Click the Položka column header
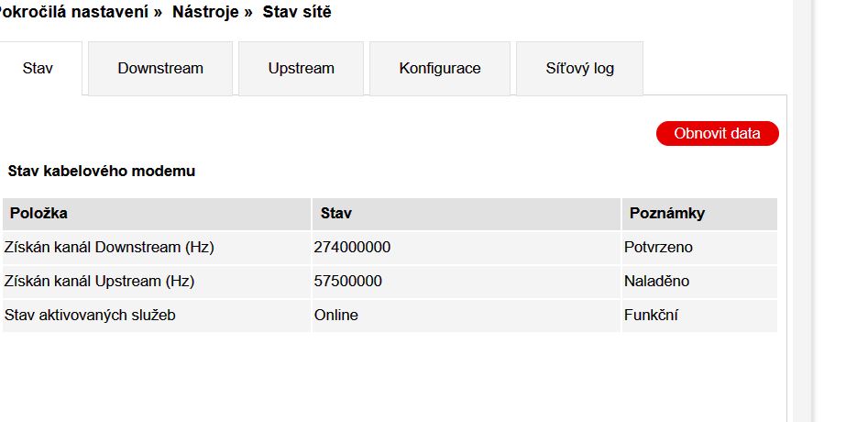The height and width of the screenshot is (422, 868). click(157, 214)
